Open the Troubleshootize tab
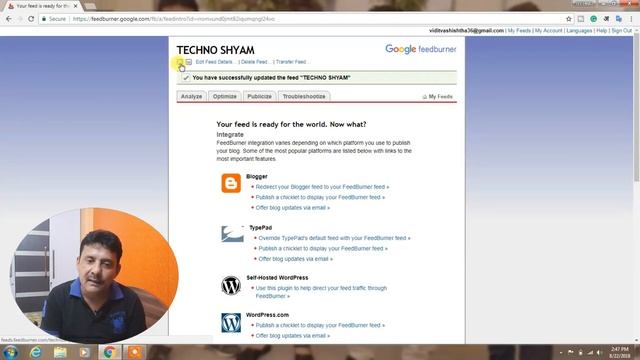 click(304, 96)
